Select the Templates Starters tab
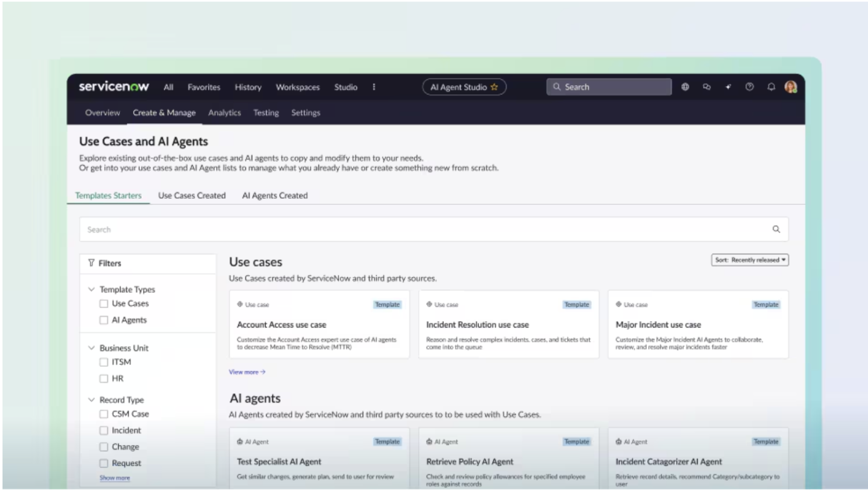This screenshot has height=490, width=868. coord(109,196)
